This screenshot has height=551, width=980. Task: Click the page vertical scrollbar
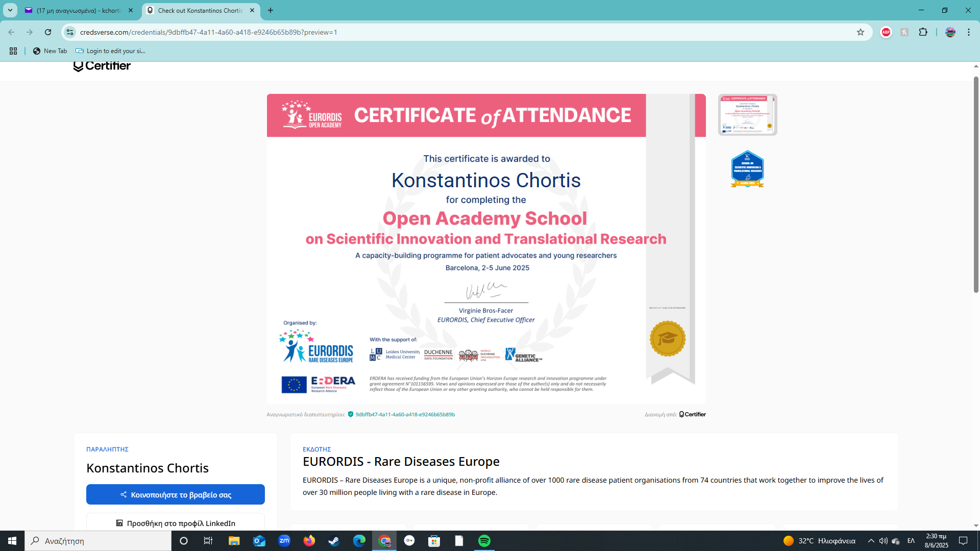coord(976,184)
